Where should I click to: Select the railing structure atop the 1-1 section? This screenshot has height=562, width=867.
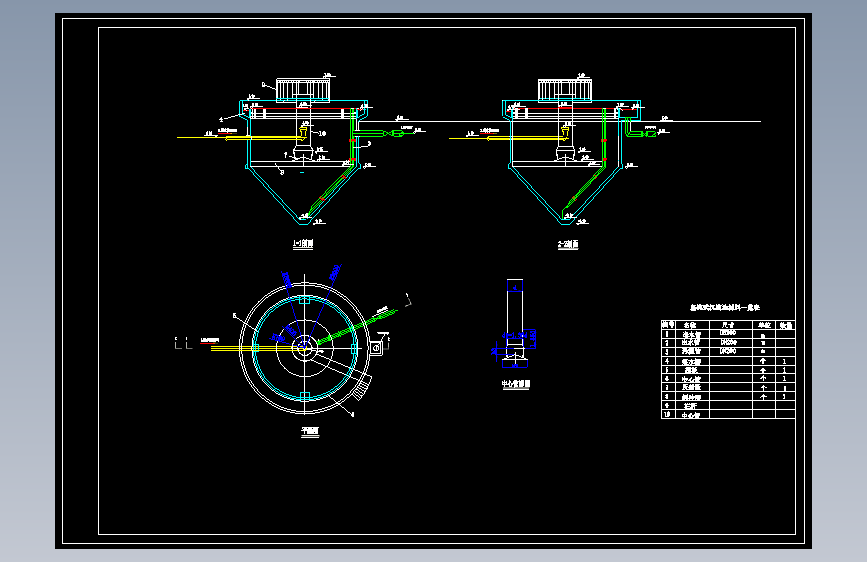click(x=303, y=90)
